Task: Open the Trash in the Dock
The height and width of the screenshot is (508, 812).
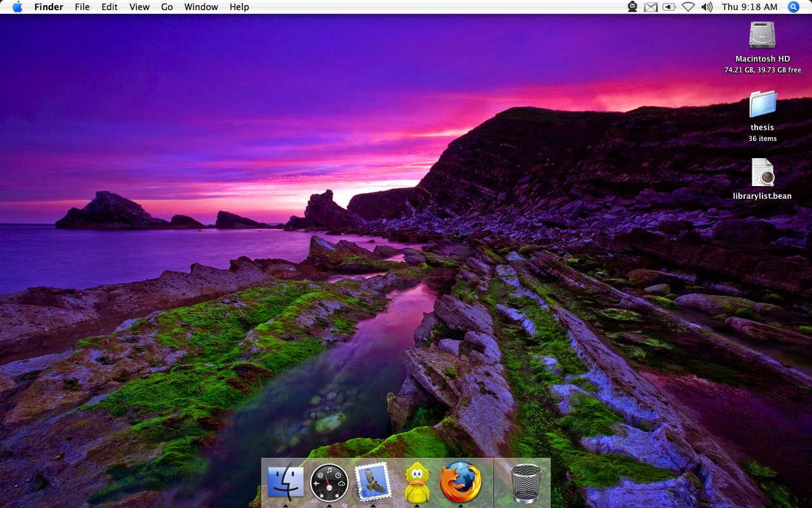Action: (x=526, y=483)
